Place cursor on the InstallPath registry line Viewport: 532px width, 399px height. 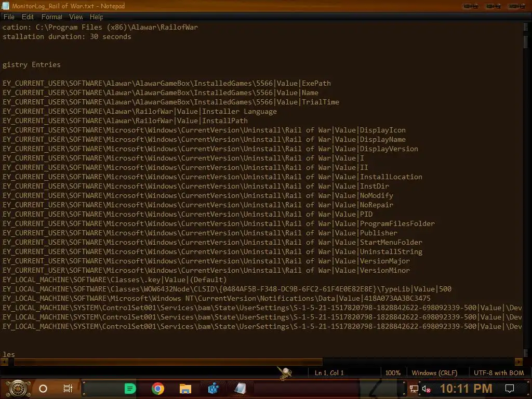click(125, 121)
